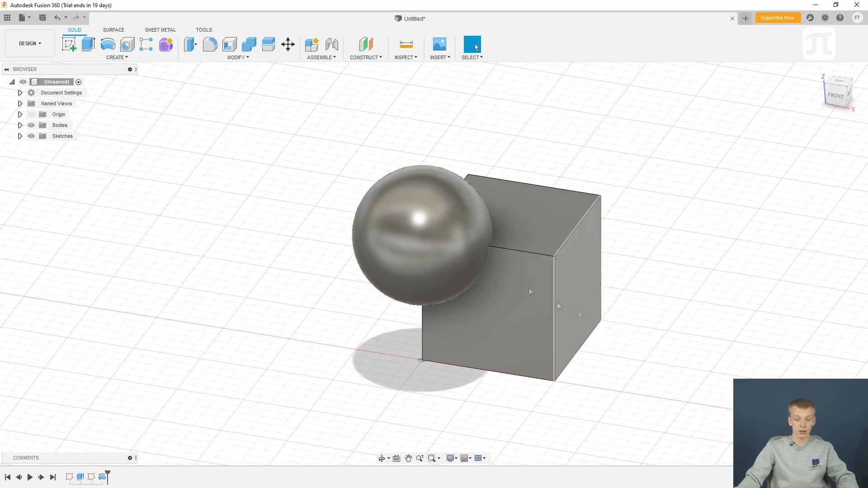Open the data panel grid icon
Screen dimensions: 868x488
(x=7, y=18)
